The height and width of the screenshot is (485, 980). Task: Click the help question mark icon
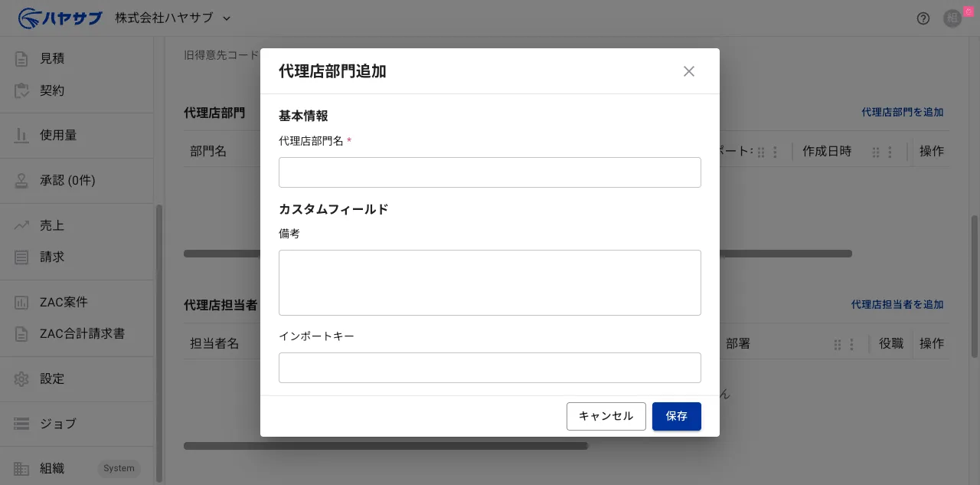[x=923, y=18]
